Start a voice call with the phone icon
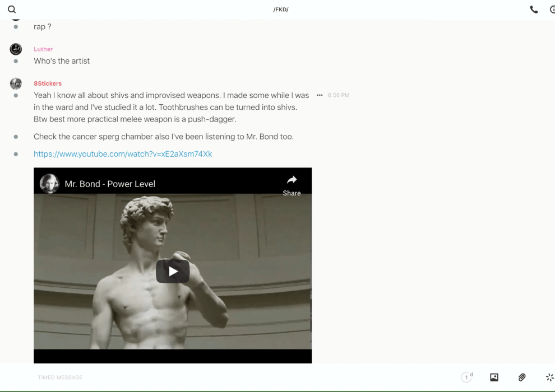The image size is (555, 392). click(534, 10)
